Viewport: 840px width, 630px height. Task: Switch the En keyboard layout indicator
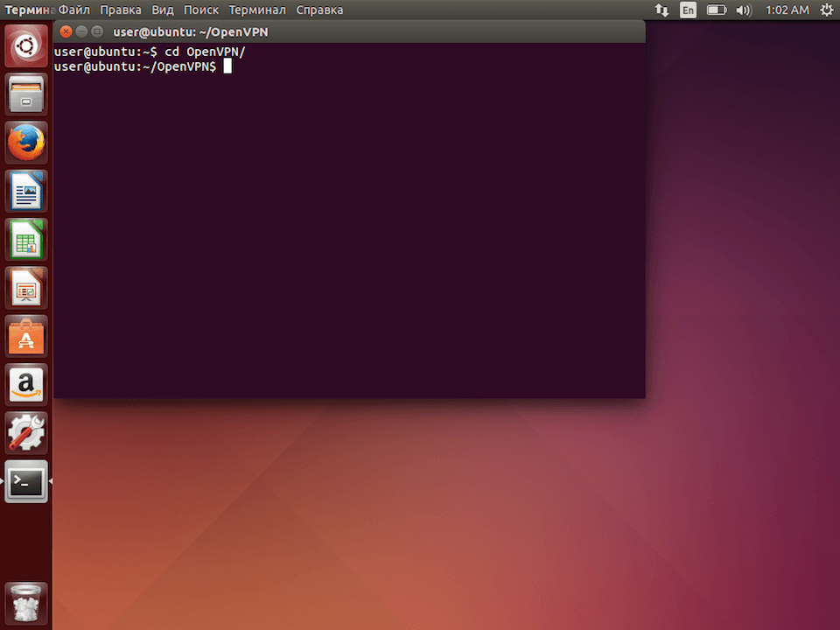click(x=688, y=10)
